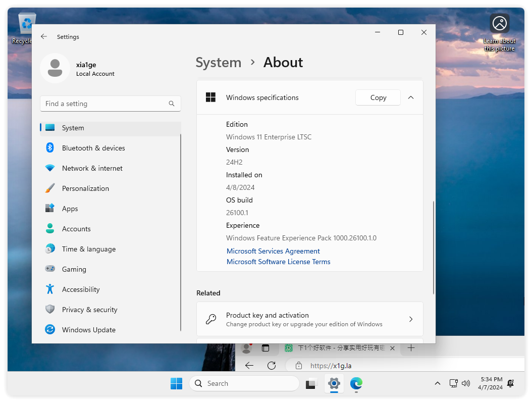Screen dimensions: 532x403
Task: Open Product key and activation
Action: pos(309,319)
